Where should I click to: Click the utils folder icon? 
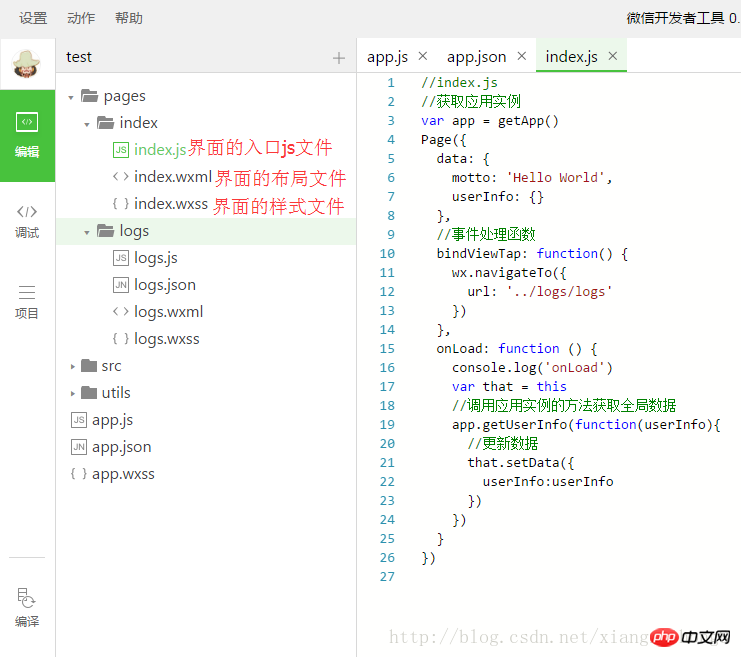(x=89, y=392)
